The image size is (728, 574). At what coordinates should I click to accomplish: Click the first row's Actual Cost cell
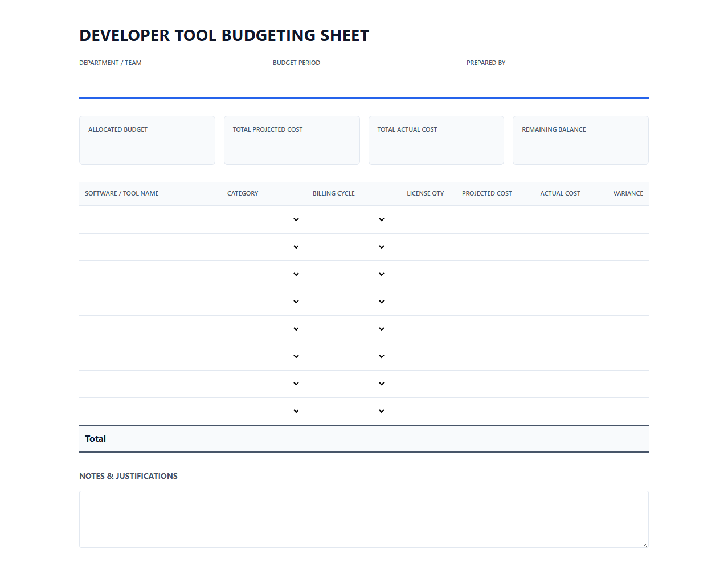(553, 220)
